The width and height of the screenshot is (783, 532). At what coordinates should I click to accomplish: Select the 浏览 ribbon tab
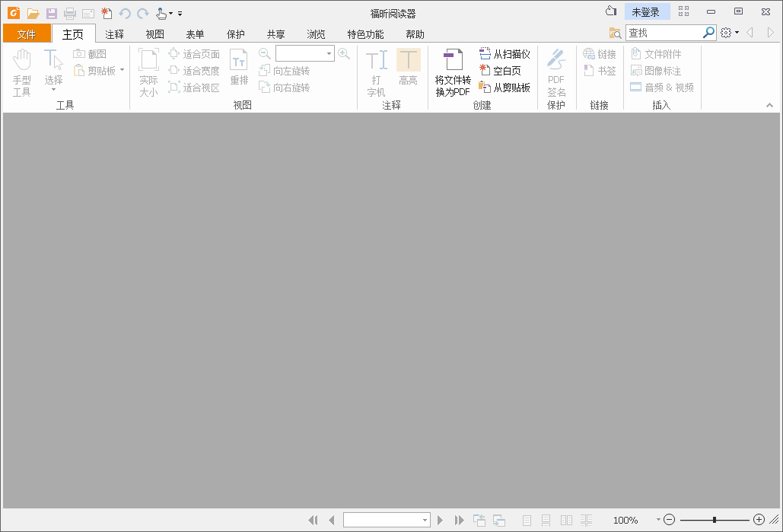(316, 34)
